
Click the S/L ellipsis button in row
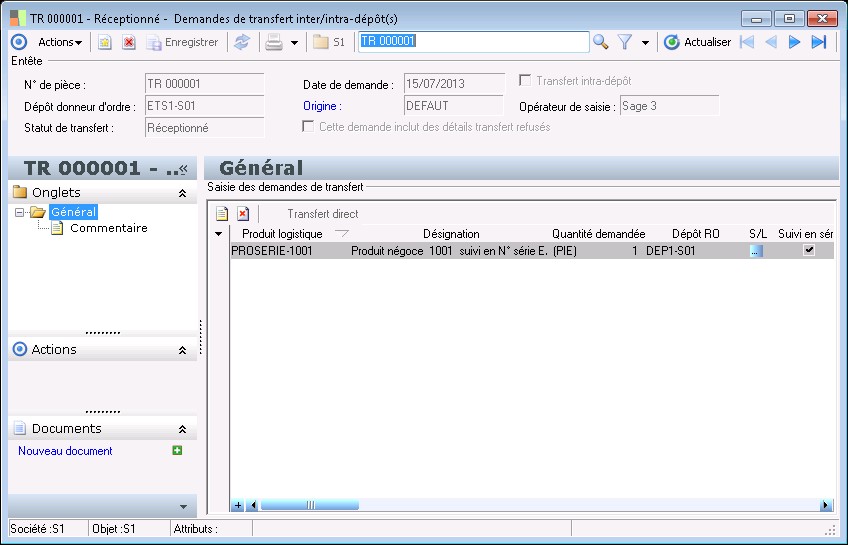click(756, 251)
